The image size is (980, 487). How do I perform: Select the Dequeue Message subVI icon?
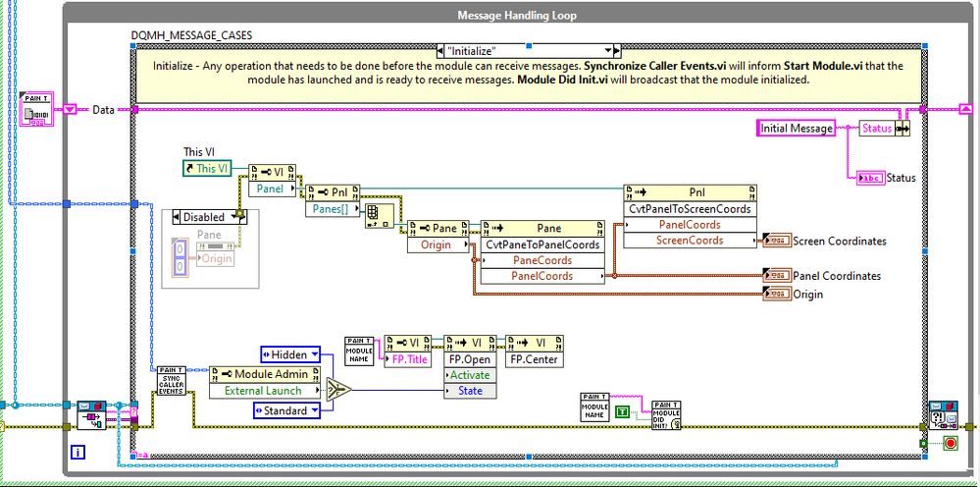(x=90, y=415)
